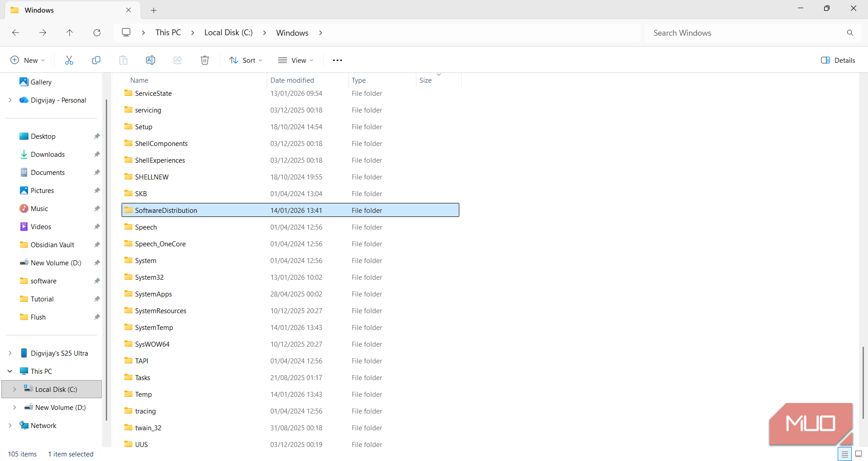Expand Digvijay - Personal tree node
Viewport: 868px width, 461px height.
(x=10, y=100)
